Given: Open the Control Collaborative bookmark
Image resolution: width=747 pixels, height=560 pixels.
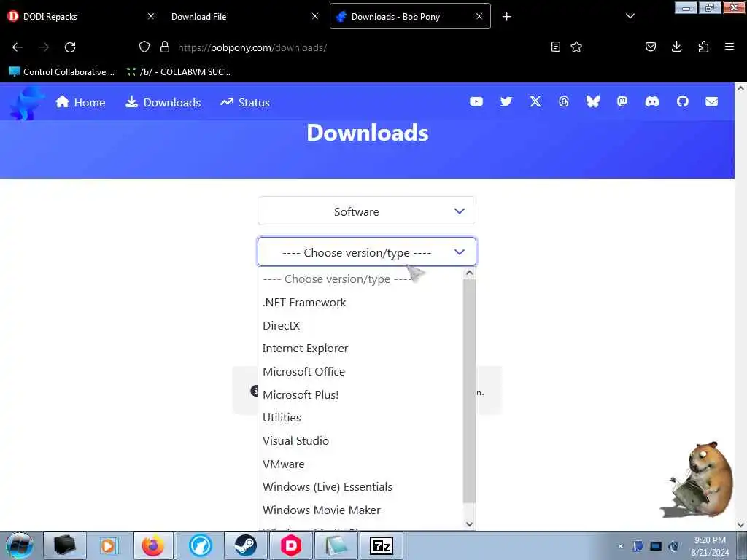Looking at the screenshot, I should coord(62,72).
